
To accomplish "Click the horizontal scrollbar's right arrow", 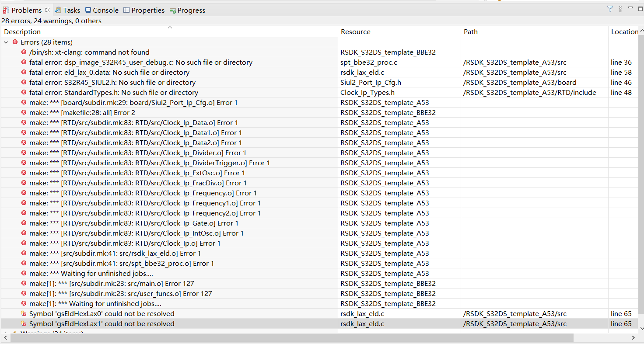I will [633, 337].
